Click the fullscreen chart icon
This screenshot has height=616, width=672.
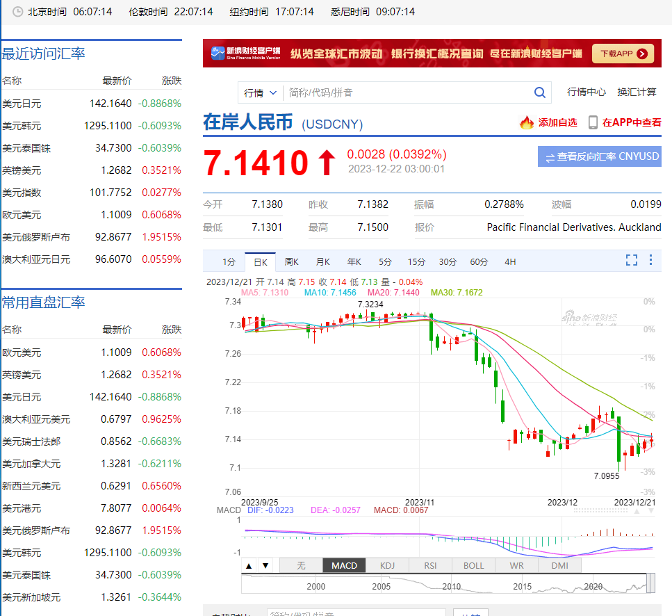click(631, 260)
